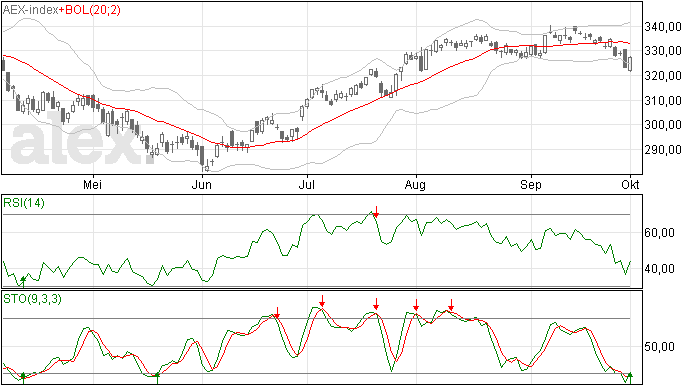Click the tallest red arrow above STO in July
690x387 pixels.
click(x=322, y=301)
